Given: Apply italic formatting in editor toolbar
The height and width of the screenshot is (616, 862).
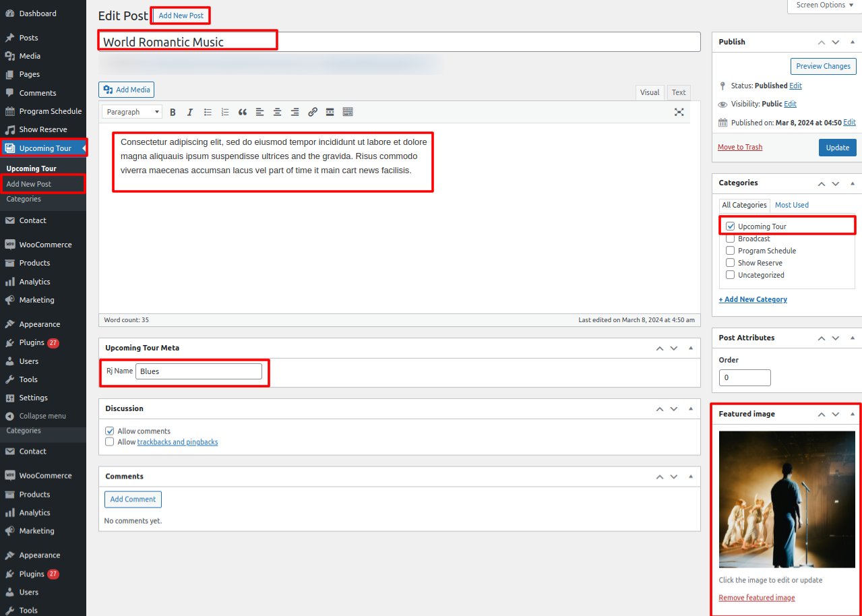Looking at the screenshot, I should [190, 112].
